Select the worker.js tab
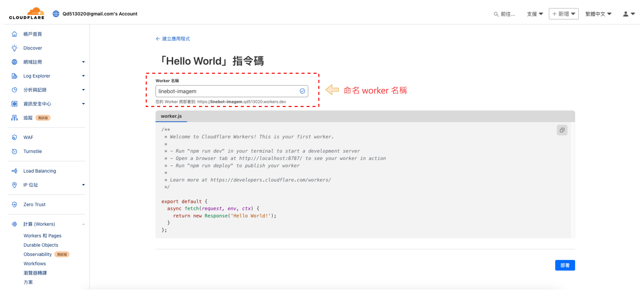 (171, 116)
